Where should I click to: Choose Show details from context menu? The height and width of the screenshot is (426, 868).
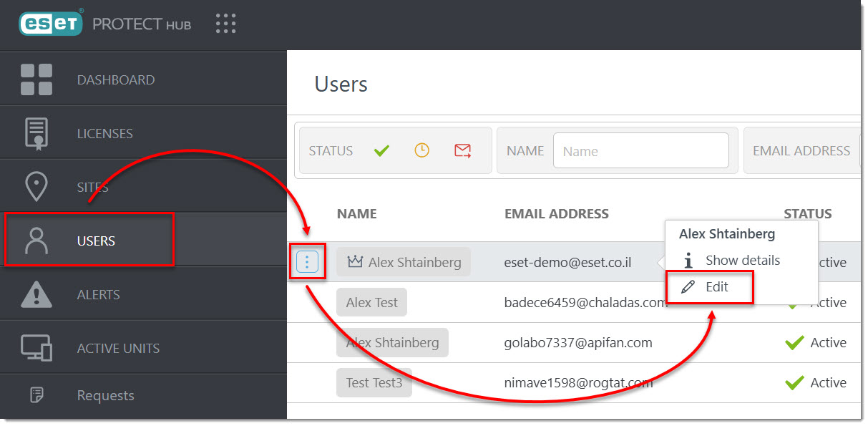pos(743,260)
